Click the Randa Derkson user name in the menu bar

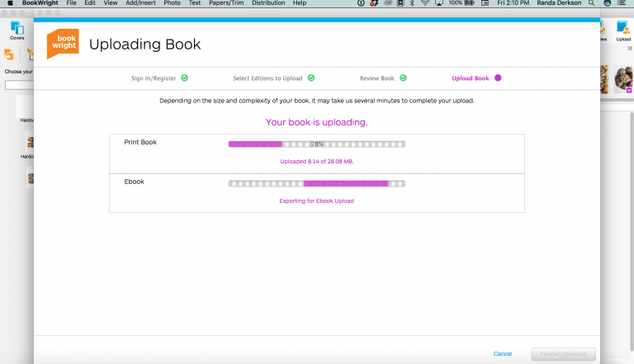click(559, 2)
